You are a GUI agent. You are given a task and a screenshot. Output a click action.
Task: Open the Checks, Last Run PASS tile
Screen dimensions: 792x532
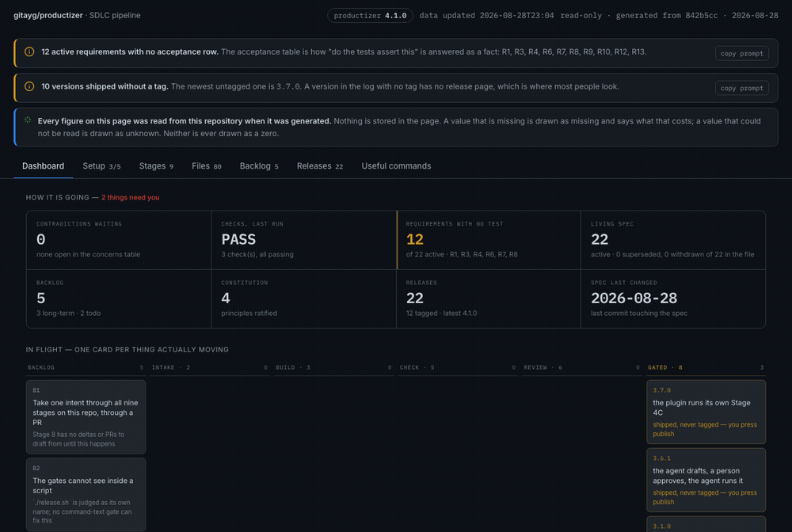pyautogui.click(x=303, y=240)
